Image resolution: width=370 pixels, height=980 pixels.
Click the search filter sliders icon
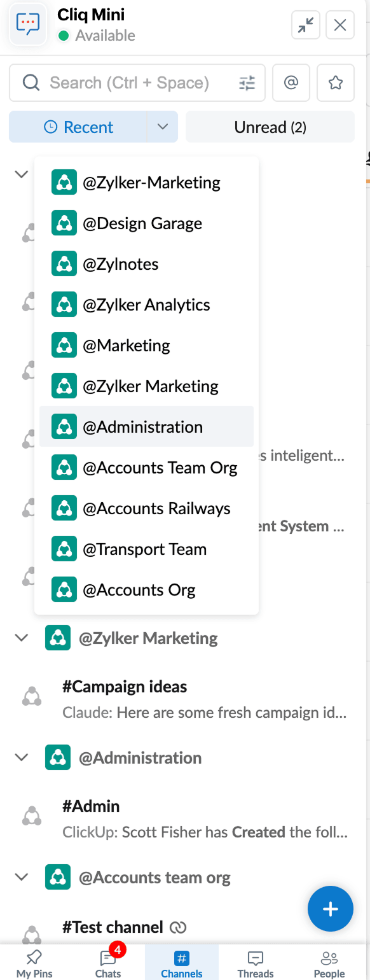pos(247,83)
